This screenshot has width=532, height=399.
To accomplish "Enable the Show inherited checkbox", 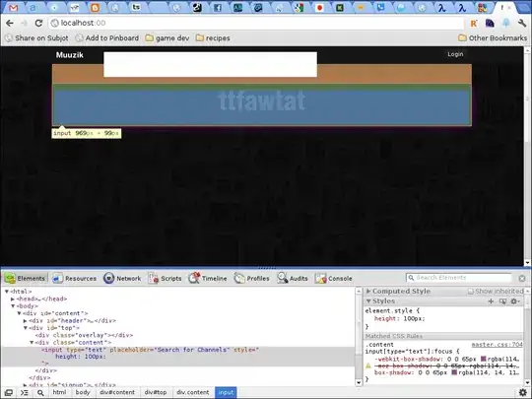I will tap(471, 291).
